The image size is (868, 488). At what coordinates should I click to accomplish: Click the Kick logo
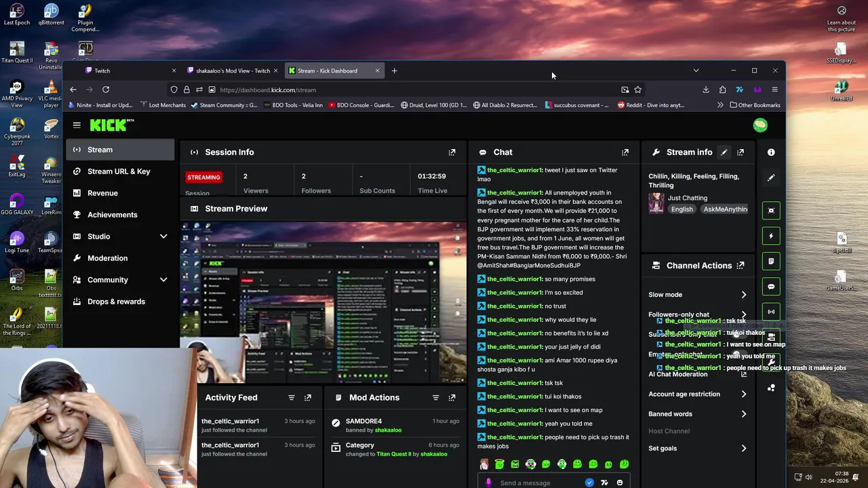(x=112, y=125)
